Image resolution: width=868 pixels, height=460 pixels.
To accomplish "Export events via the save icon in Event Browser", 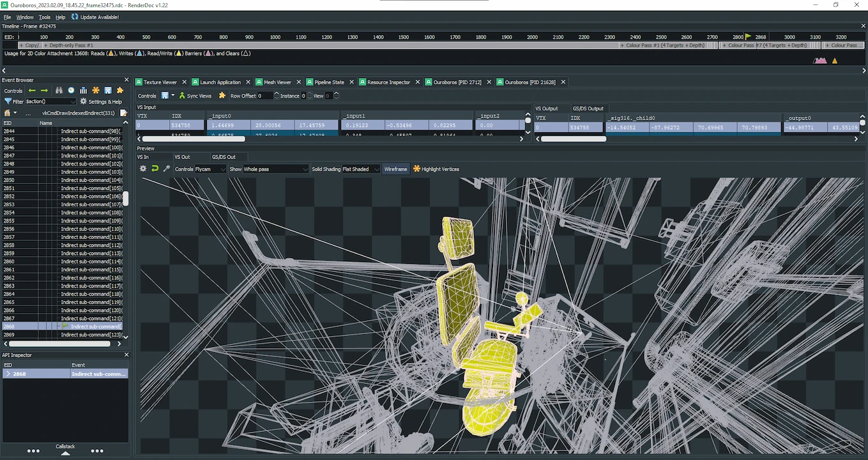I will pyautogui.click(x=108, y=91).
